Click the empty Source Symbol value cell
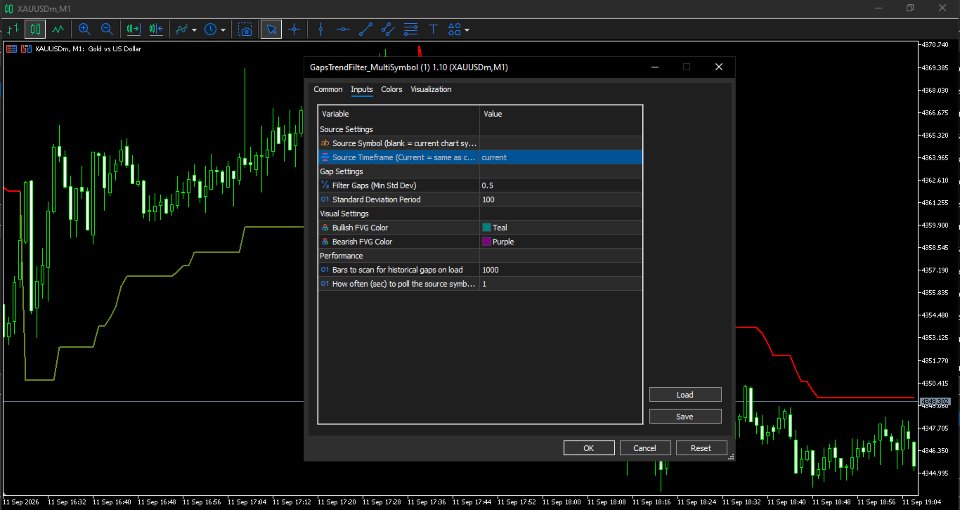This screenshot has width=960, height=510. 561,143
